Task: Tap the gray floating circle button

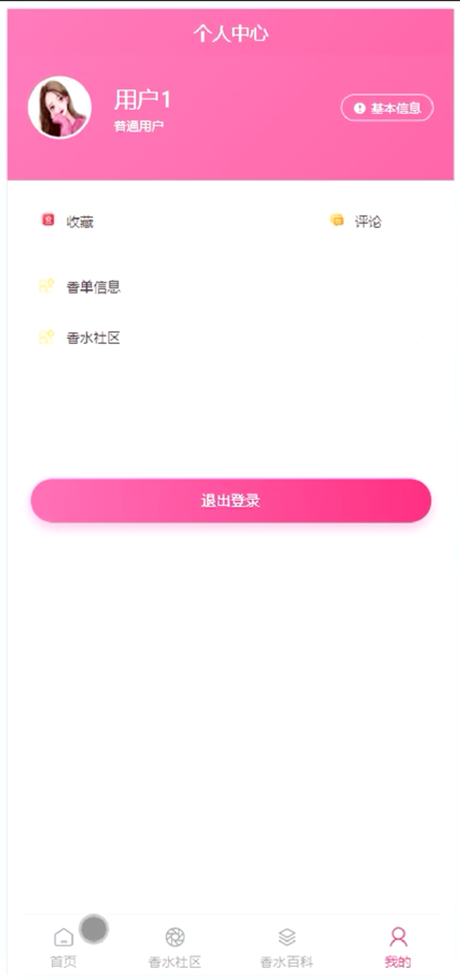Action: (94, 929)
